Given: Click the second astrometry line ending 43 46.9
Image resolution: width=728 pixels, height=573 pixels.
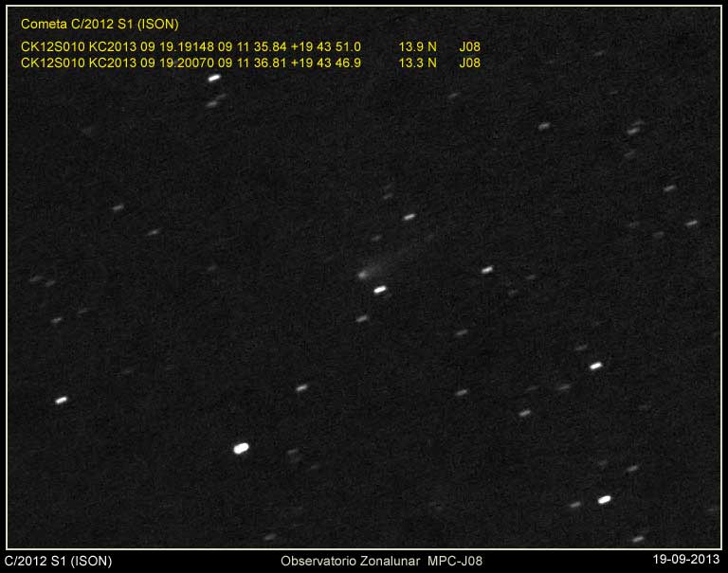Looking at the screenshot, I should (x=191, y=63).
